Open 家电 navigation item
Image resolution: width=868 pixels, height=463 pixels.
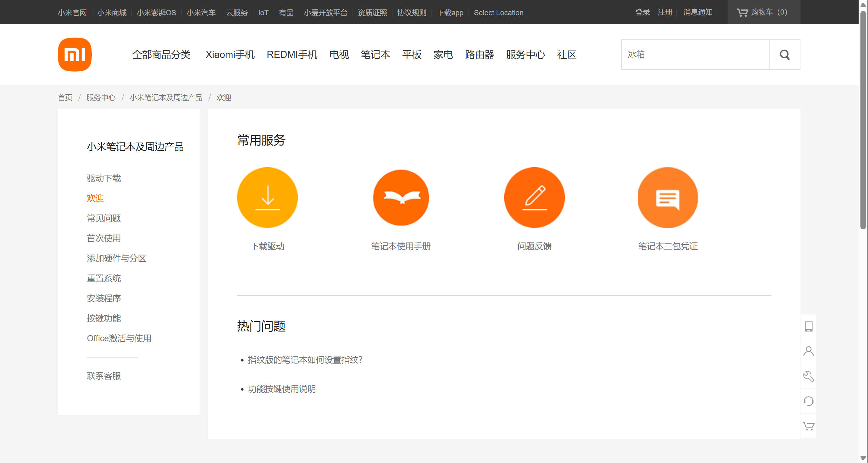pyautogui.click(x=443, y=55)
